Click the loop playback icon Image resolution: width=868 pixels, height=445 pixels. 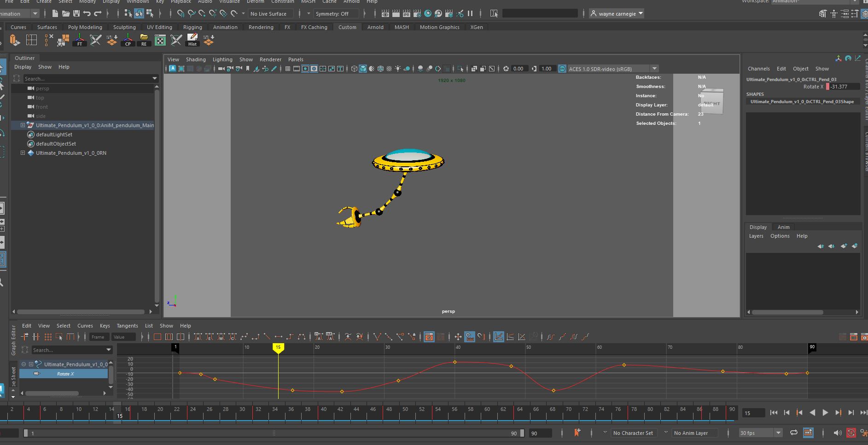coord(794,433)
